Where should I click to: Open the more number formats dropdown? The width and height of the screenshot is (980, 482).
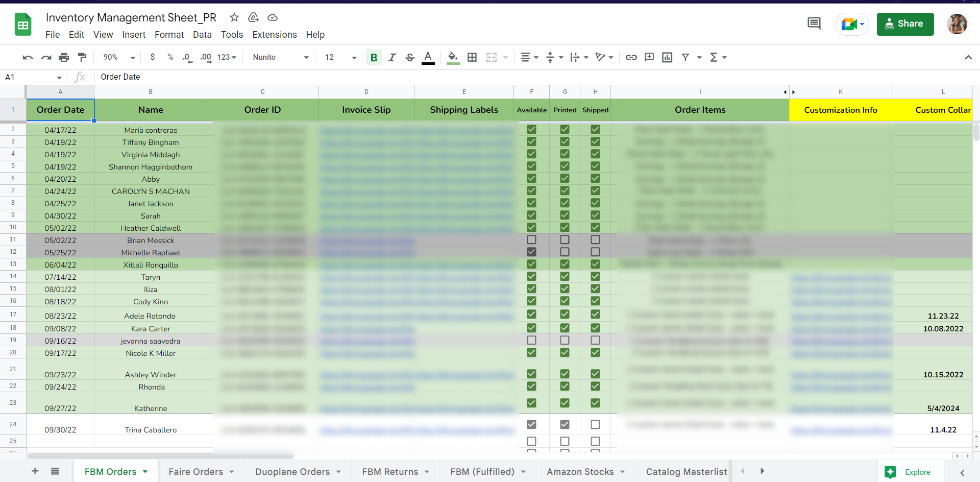coord(227,57)
